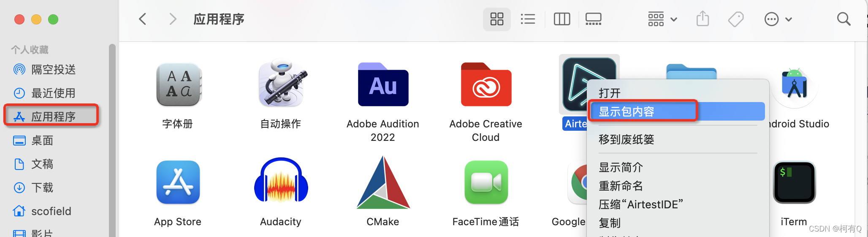Click the Share toolbar icon
The width and height of the screenshot is (868, 237).
(703, 19)
